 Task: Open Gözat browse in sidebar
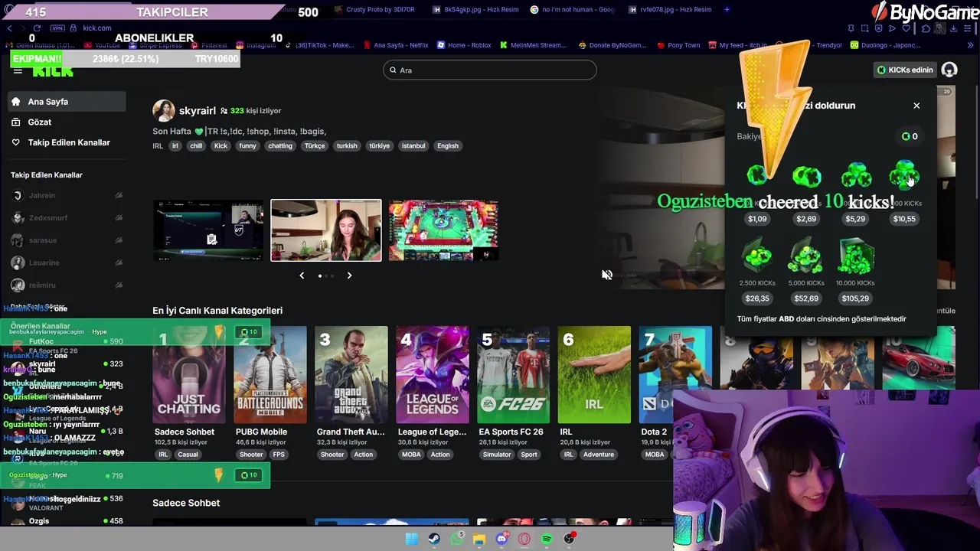67,122
